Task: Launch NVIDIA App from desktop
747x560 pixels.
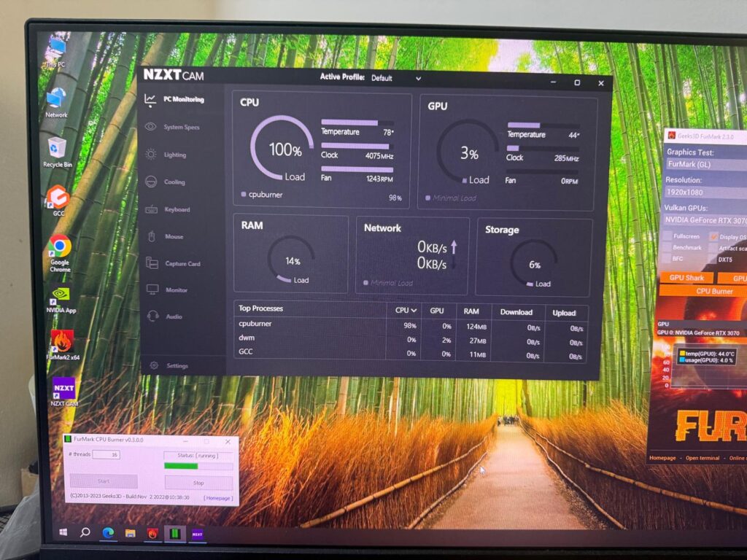Action: (x=61, y=300)
